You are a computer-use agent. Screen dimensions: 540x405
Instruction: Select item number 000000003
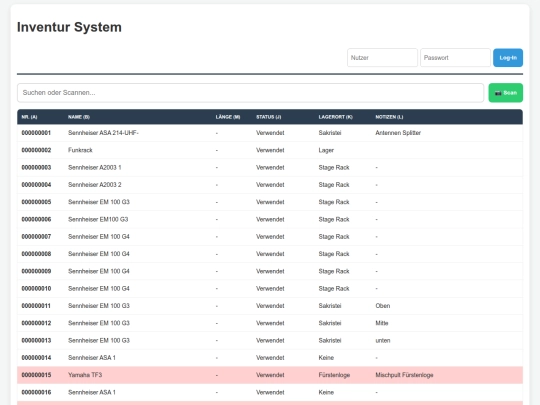pos(36,167)
